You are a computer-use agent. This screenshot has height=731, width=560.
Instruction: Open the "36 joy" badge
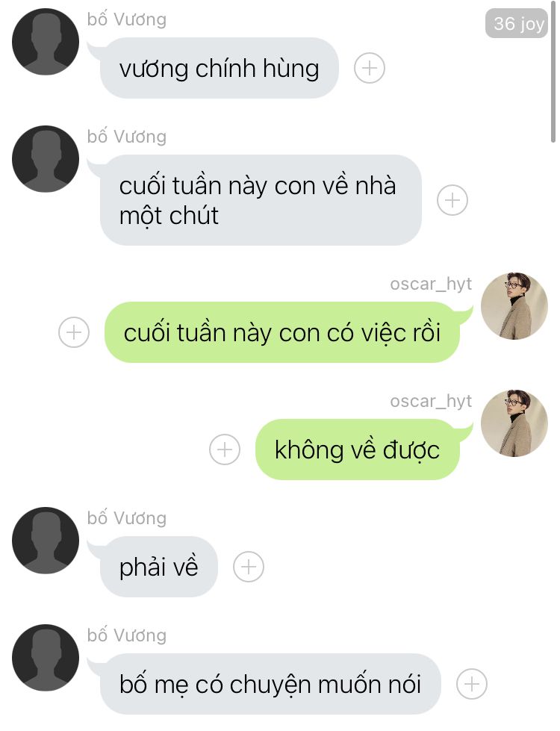517,23
